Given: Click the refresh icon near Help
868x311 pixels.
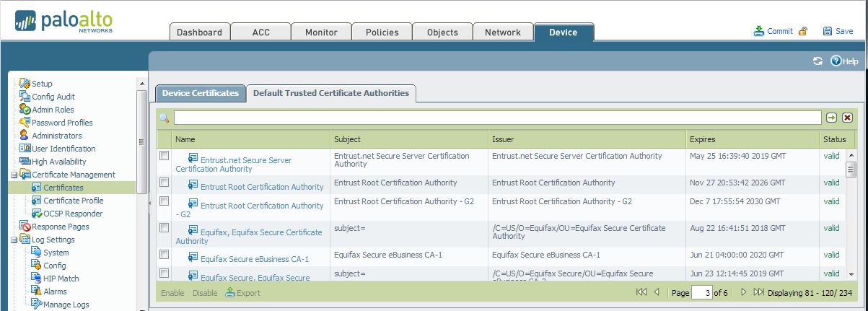Looking at the screenshot, I should point(817,61).
